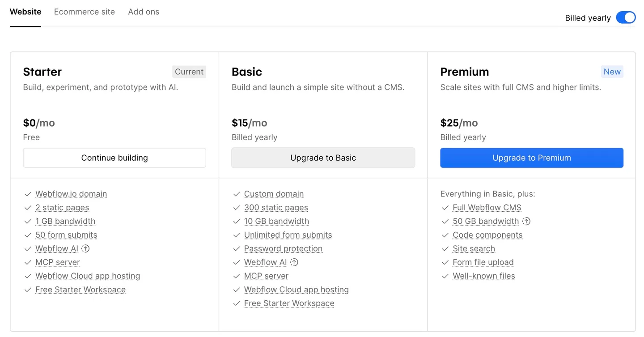Click Webflow AI in the Starter plan
Screen dimensions: 644x337
(x=57, y=248)
